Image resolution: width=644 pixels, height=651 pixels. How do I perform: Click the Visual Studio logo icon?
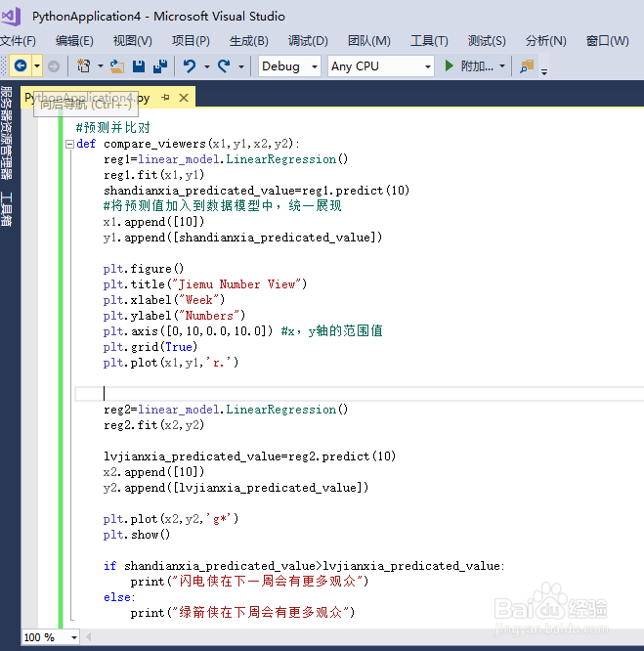pos(11,17)
